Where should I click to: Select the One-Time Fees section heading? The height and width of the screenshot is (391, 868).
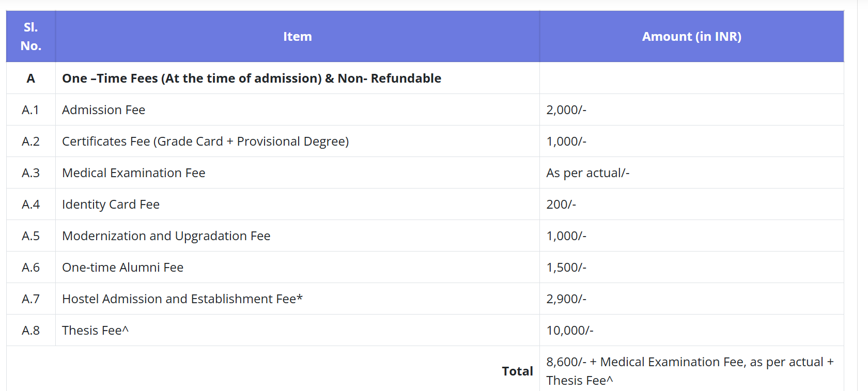251,79
